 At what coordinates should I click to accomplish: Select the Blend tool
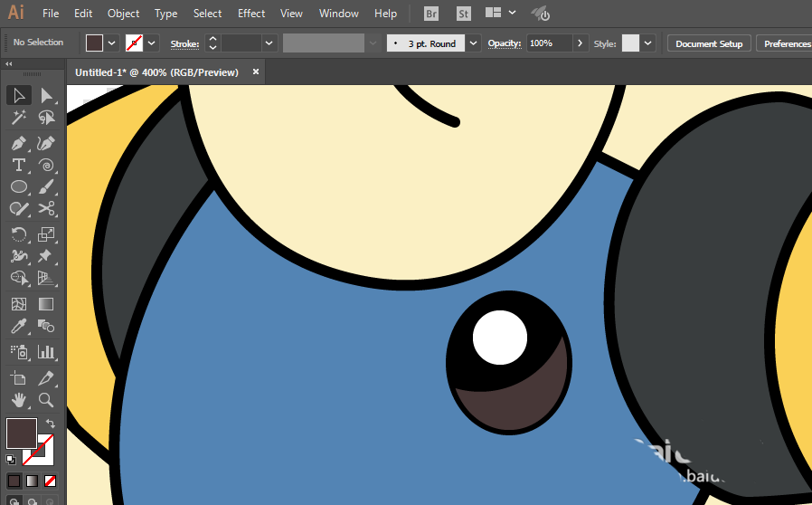point(46,326)
